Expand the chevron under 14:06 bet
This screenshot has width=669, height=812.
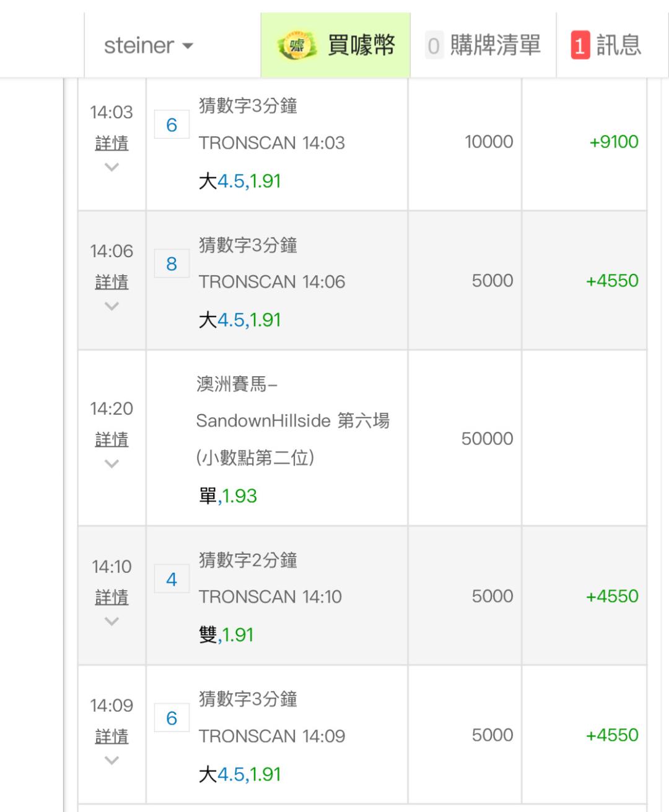[x=111, y=306]
